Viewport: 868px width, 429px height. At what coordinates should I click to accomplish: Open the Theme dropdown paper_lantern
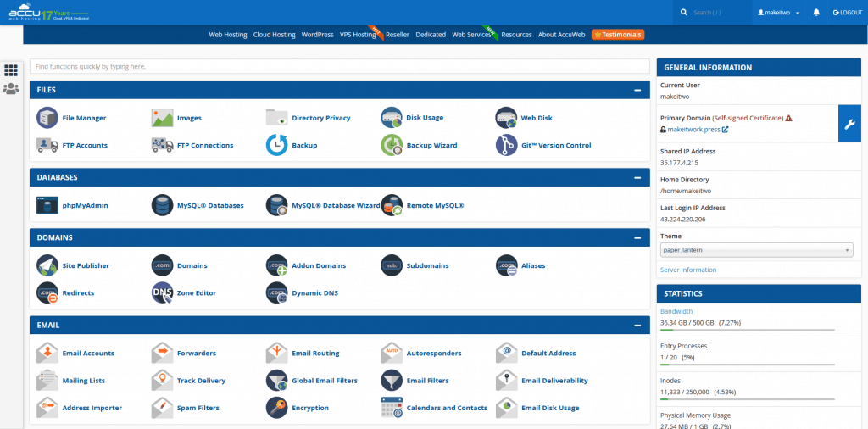[x=756, y=250]
